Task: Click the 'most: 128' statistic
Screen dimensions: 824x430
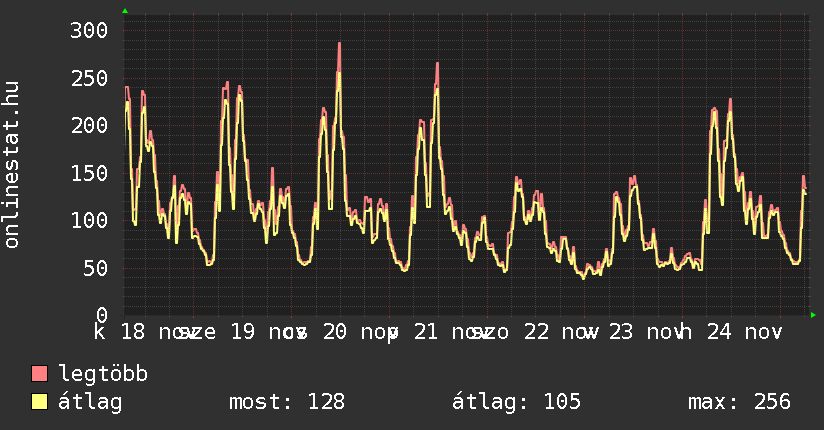Action: click(x=286, y=402)
